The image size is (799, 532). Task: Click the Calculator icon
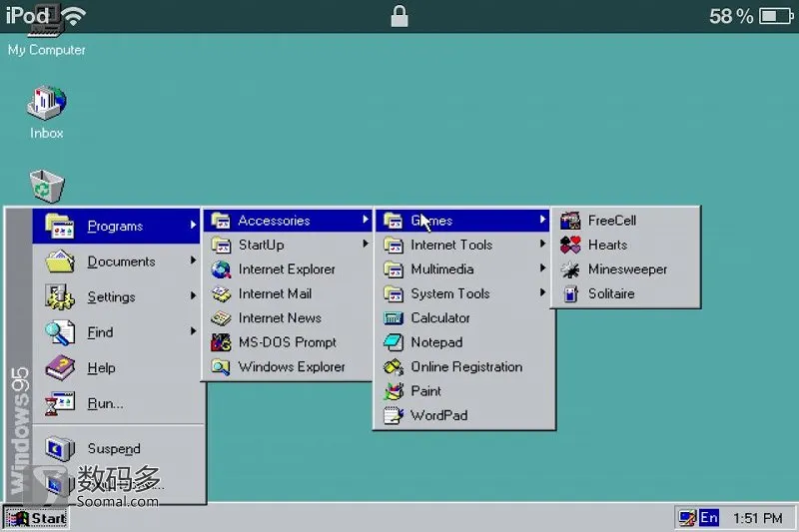pos(394,318)
